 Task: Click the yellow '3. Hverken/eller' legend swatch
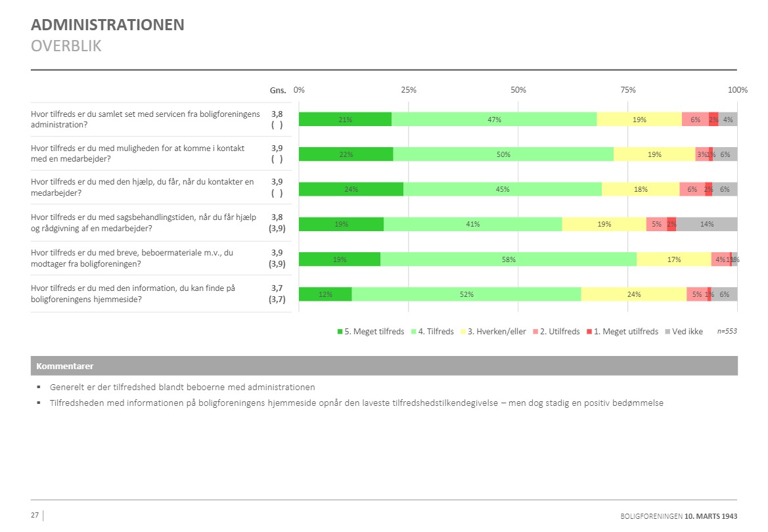[x=463, y=332]
